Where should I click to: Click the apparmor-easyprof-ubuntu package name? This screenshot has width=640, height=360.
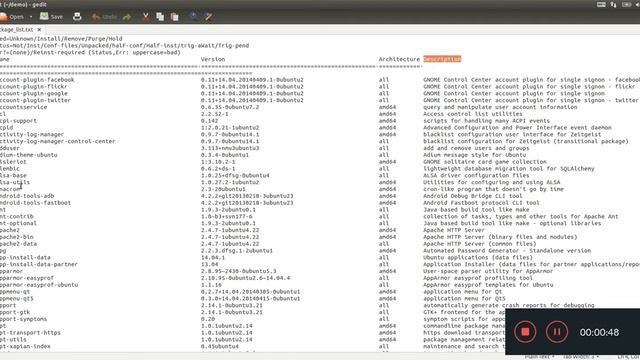(39, 285)
